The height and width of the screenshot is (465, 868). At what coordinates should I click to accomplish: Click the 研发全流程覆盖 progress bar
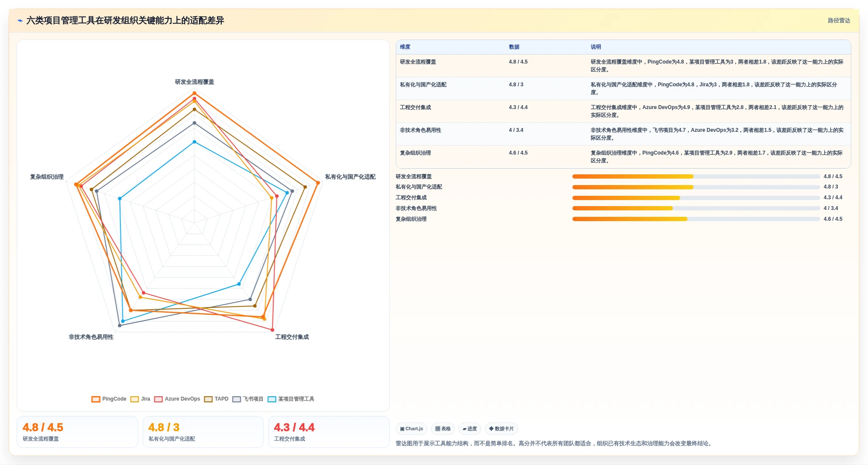click(x=696, y=176)
